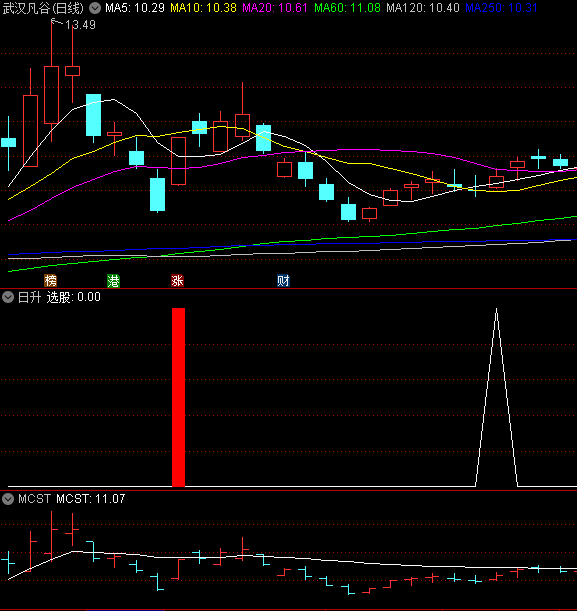Click the blue 财 event marker icon
577x611 pixels.
[x=283, y=281]
